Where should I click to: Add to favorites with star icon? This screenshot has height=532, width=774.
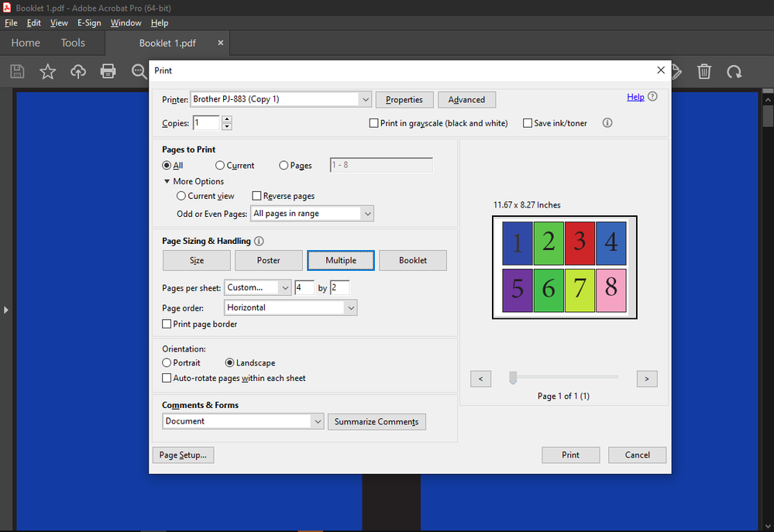click(47, 71)
